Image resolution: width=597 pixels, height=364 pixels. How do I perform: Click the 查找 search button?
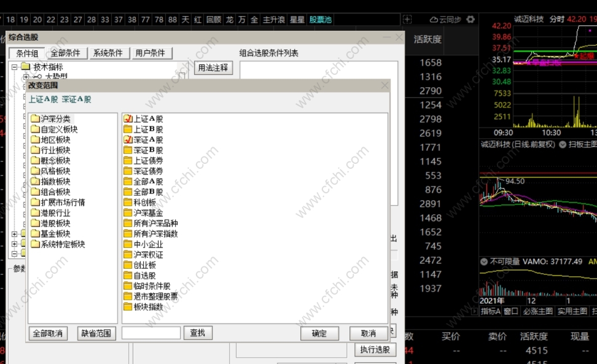(x=198, y=333)
